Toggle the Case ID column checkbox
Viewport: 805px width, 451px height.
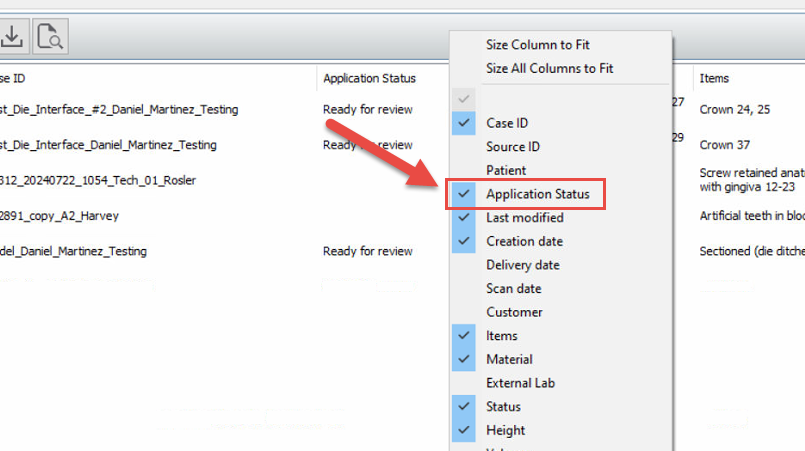click(x=506, y=123)
